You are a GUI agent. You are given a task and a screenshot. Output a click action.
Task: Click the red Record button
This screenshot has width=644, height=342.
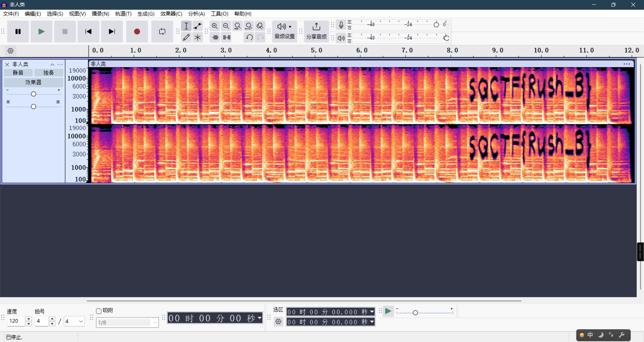pos(137,32)
